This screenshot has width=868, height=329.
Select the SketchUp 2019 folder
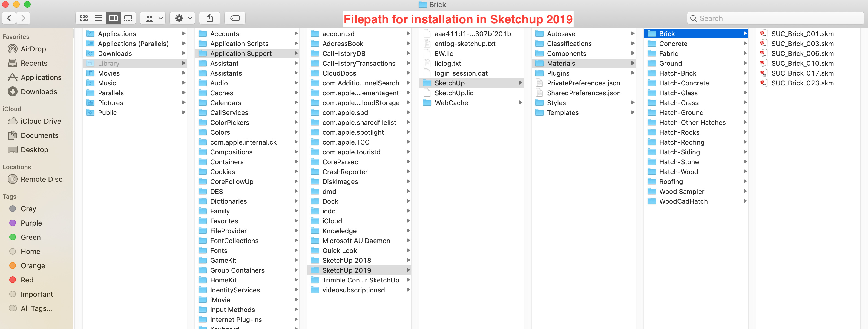point(359,270)
